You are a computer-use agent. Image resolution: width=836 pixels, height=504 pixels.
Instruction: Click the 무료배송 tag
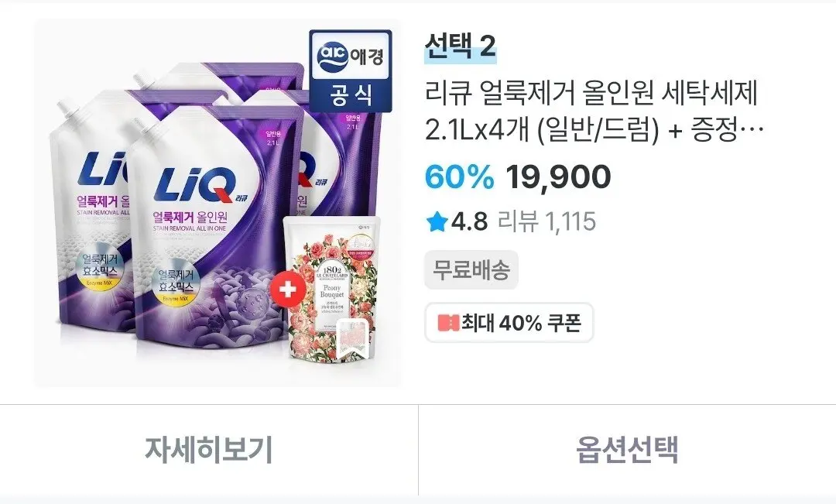point(471,270)
